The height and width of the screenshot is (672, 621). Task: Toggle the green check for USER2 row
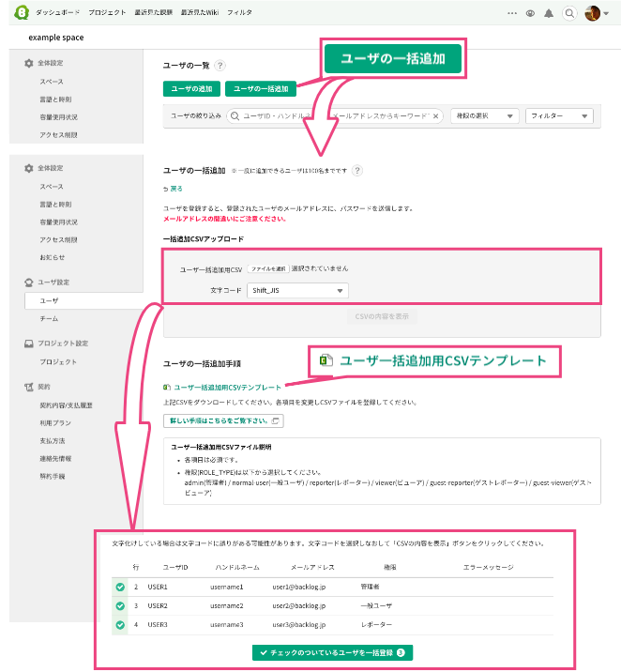point(120,606)
